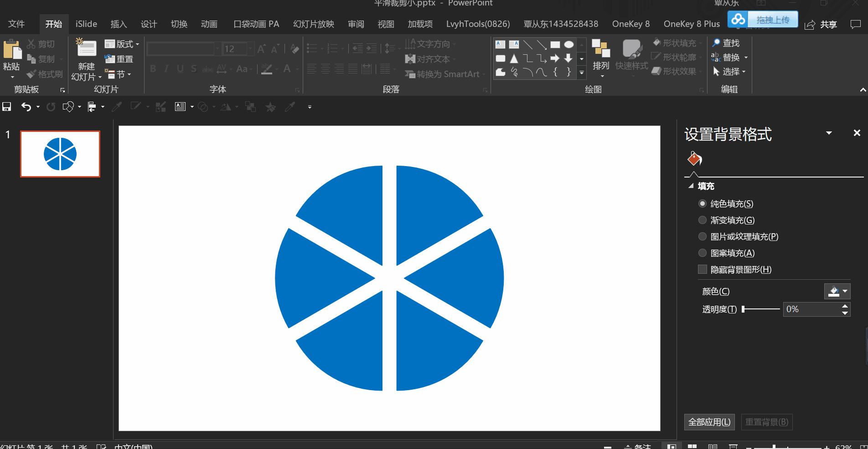Choose Picture or texture fill (图片或纹理填充)

(x=703, y=236)
